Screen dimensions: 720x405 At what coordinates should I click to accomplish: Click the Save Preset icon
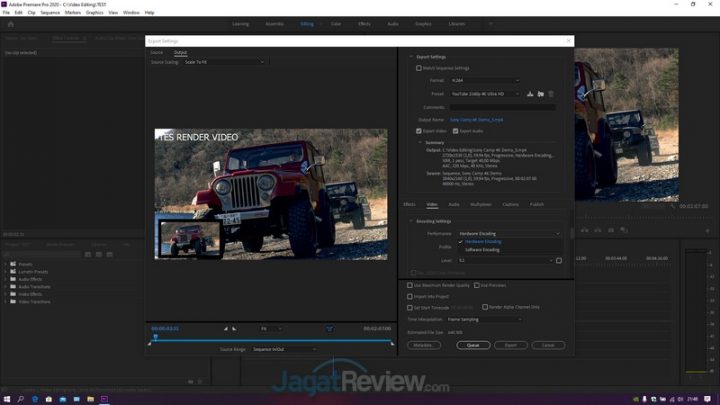tap(530, 93)
